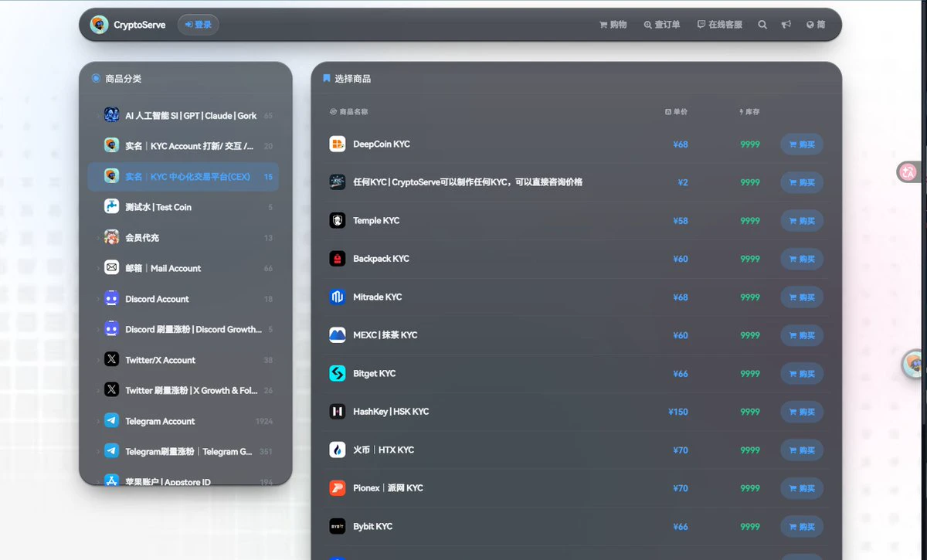Click the 会员代充 category icon
The height and width of the screenshot is (560, 927).
111,238
